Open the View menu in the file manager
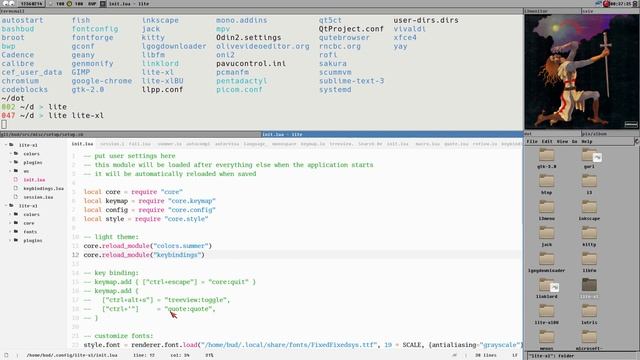This screenshot has height=360, width=640. (562, 141)
